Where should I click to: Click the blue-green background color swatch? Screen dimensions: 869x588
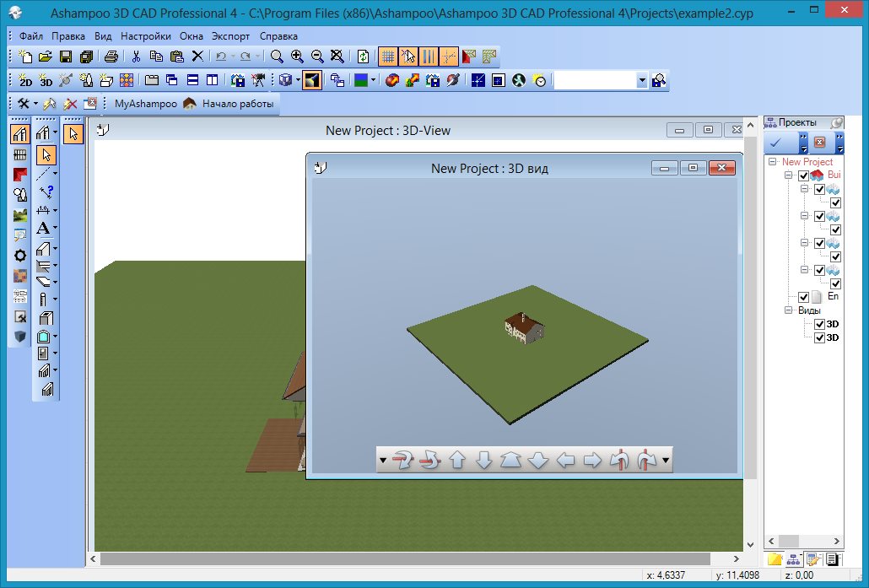361,80
